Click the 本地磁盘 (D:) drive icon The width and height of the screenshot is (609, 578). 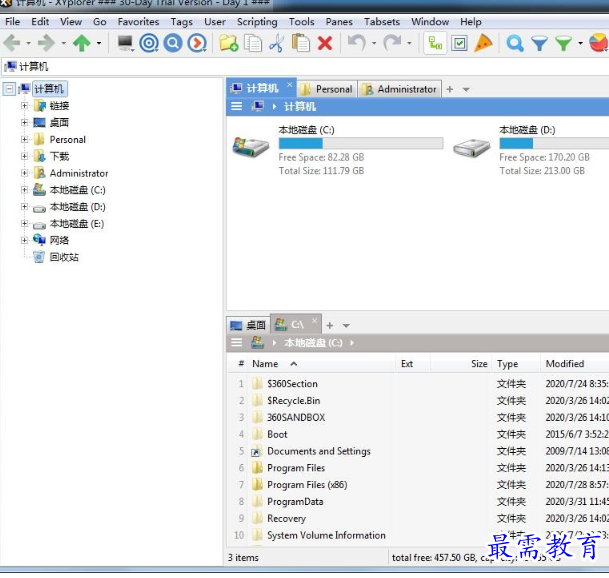pos(471,148)
